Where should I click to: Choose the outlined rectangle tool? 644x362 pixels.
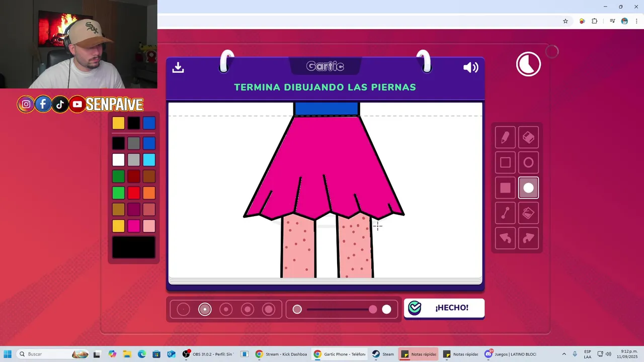pos(505,162)
